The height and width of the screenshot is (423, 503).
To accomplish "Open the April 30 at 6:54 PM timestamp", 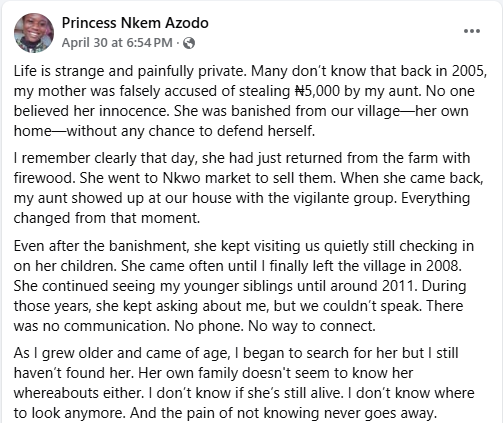I will pyautogui.click(x=117, y=43).
